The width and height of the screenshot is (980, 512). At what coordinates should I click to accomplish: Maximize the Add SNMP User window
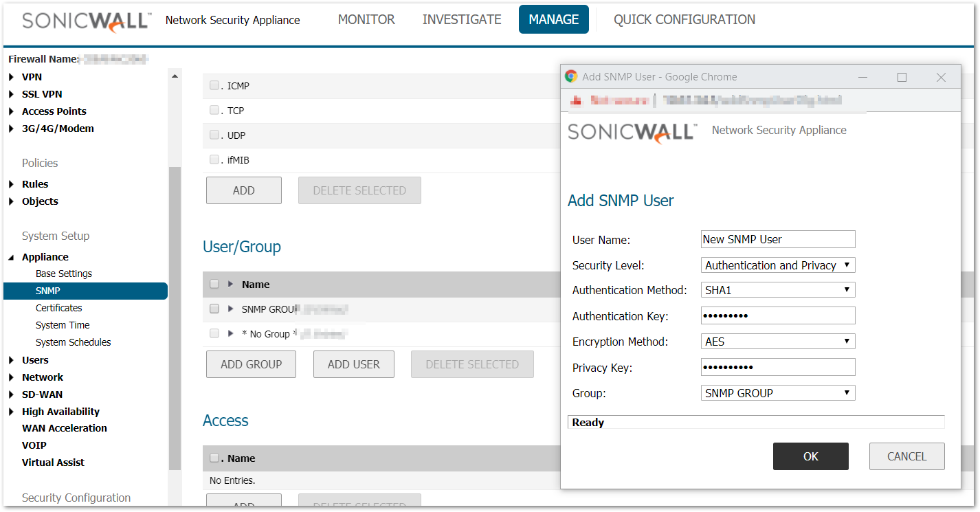coord(902,77)
